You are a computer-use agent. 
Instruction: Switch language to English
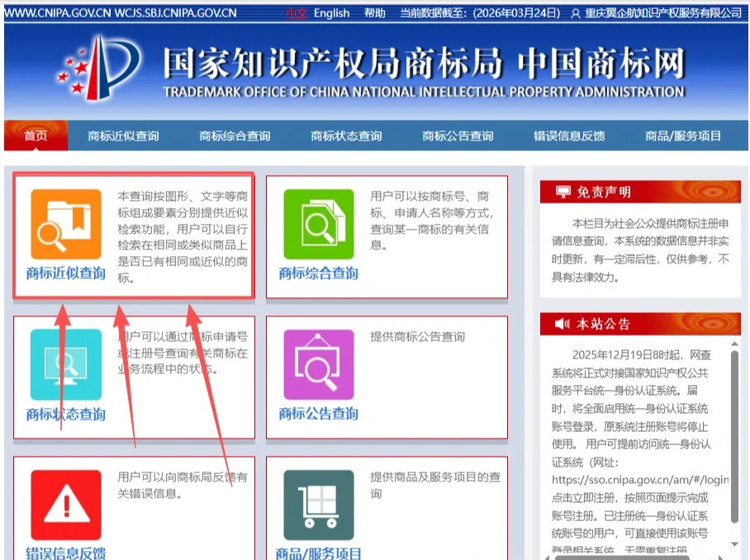[x=331, y=13]
